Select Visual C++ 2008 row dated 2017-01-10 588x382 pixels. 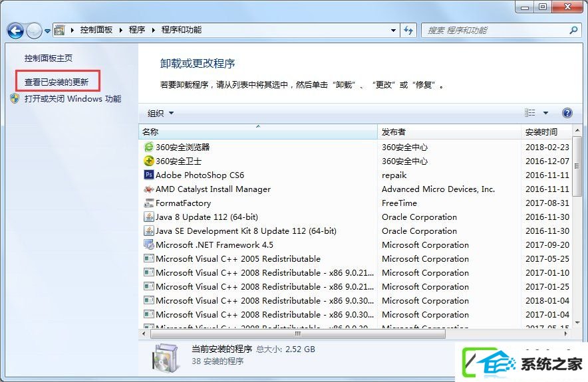click(x=355, y=272)
